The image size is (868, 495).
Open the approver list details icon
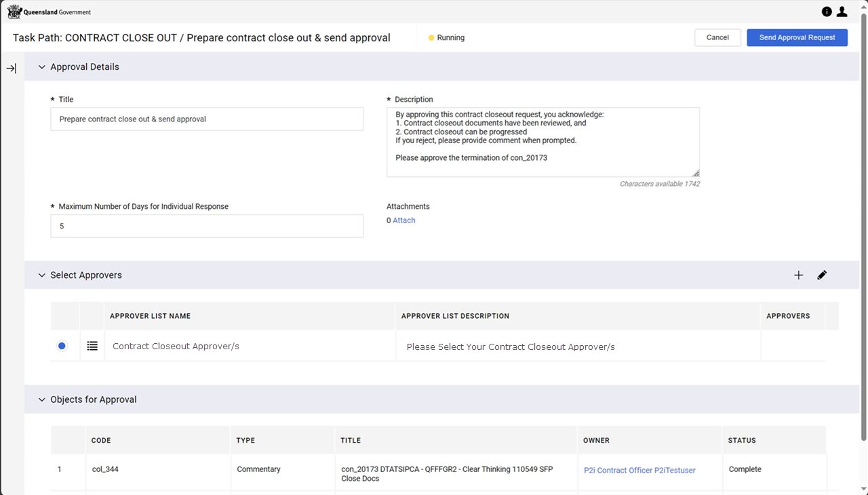click(92, 346)
